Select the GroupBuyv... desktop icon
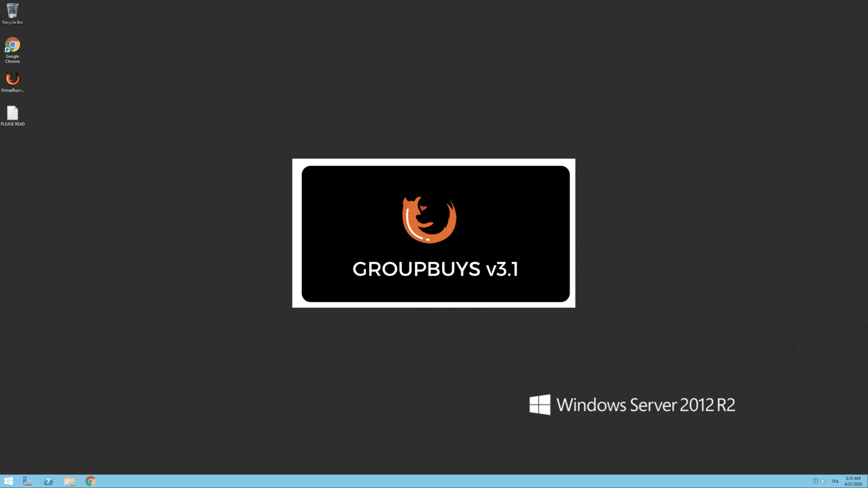 point(12,82)
